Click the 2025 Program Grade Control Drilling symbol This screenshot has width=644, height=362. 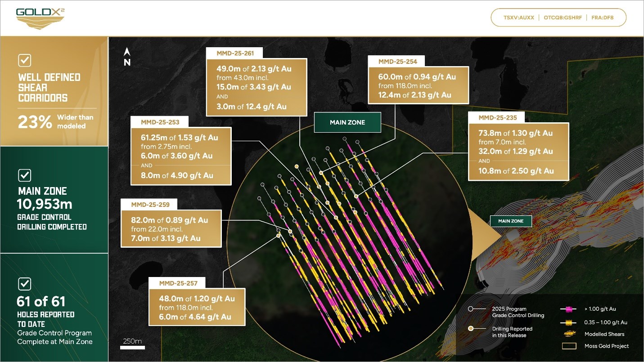[471, 309]
